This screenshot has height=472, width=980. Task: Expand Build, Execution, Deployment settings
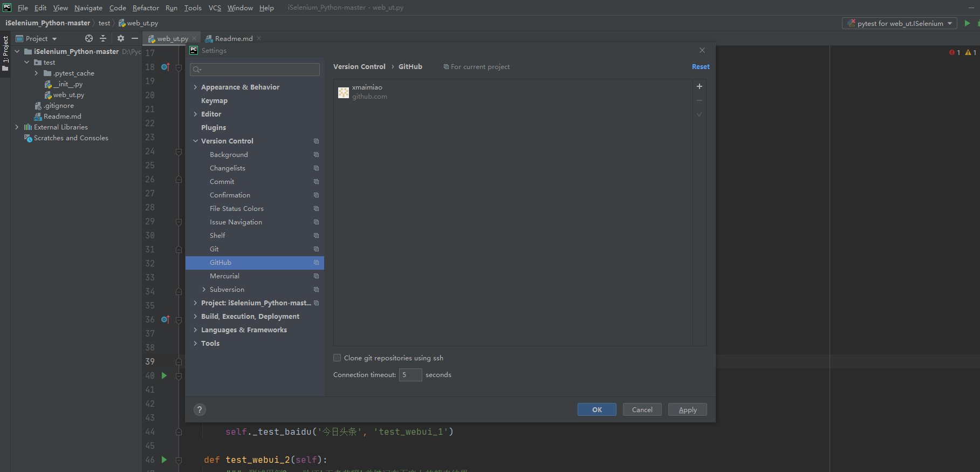click(x=195, y=317)
